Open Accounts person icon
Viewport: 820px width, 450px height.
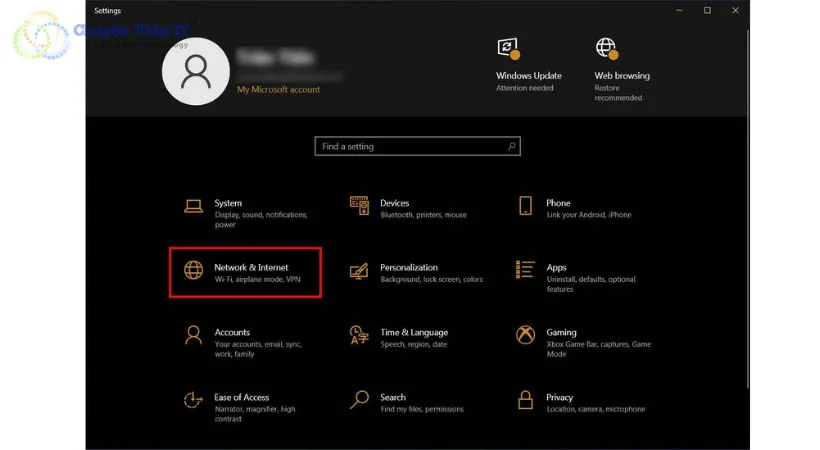(x=193, y=336)
